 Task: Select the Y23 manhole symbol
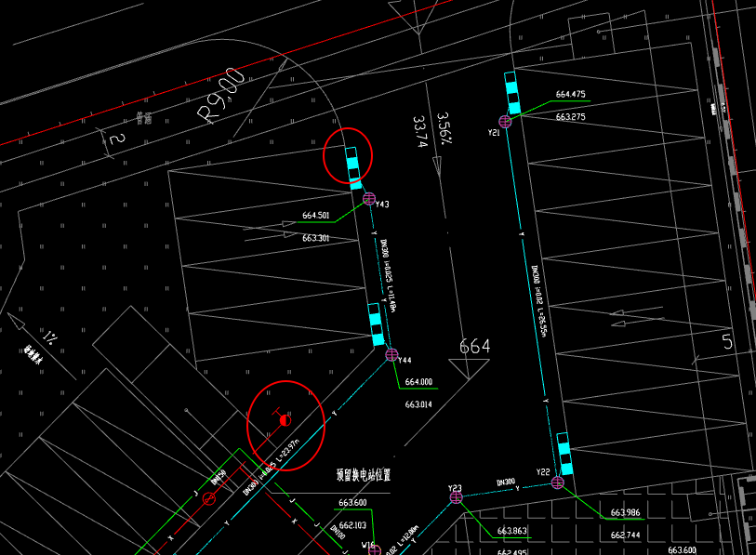(x=456, y=497)
